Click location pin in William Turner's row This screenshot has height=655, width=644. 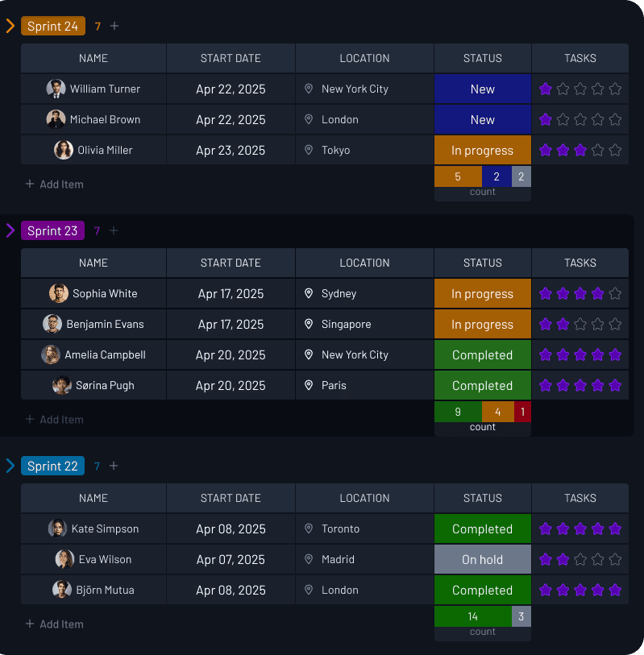click(x=309, y=89)
